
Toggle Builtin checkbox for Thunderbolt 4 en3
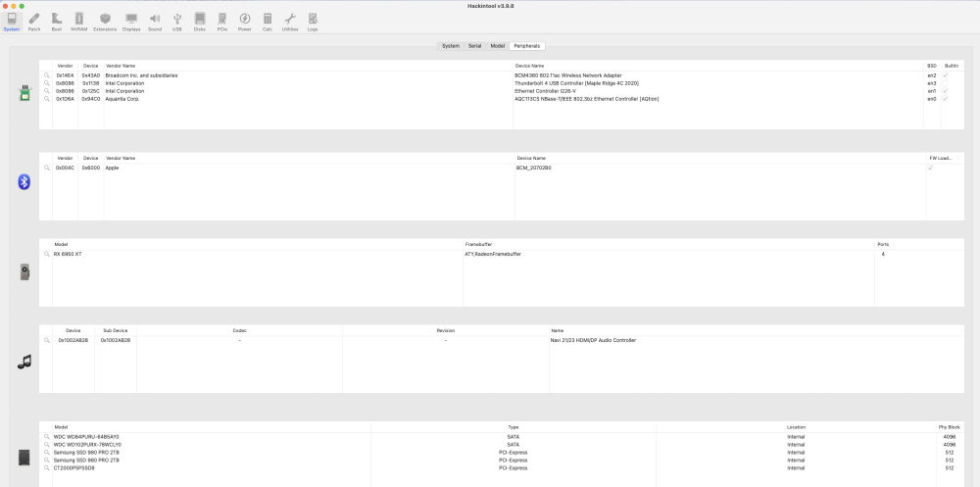click(945, 83)
